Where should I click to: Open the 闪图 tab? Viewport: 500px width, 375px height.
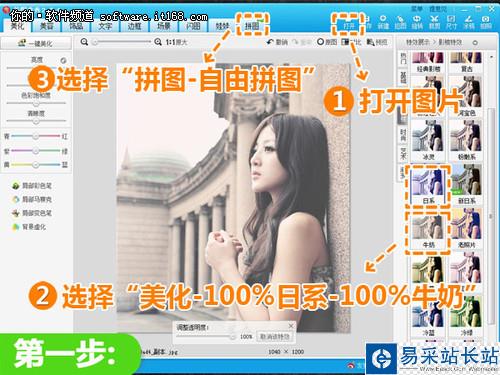[x=193, y=26]
